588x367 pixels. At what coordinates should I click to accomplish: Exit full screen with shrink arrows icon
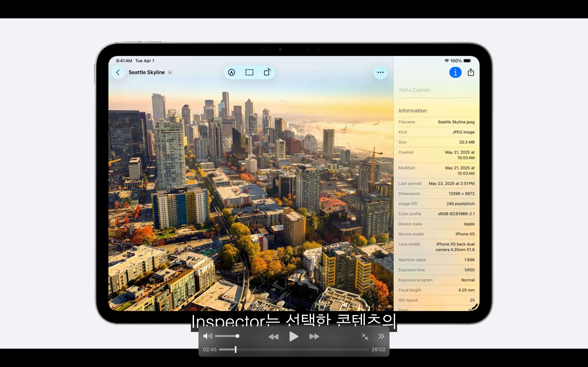[x=365, y=336]
